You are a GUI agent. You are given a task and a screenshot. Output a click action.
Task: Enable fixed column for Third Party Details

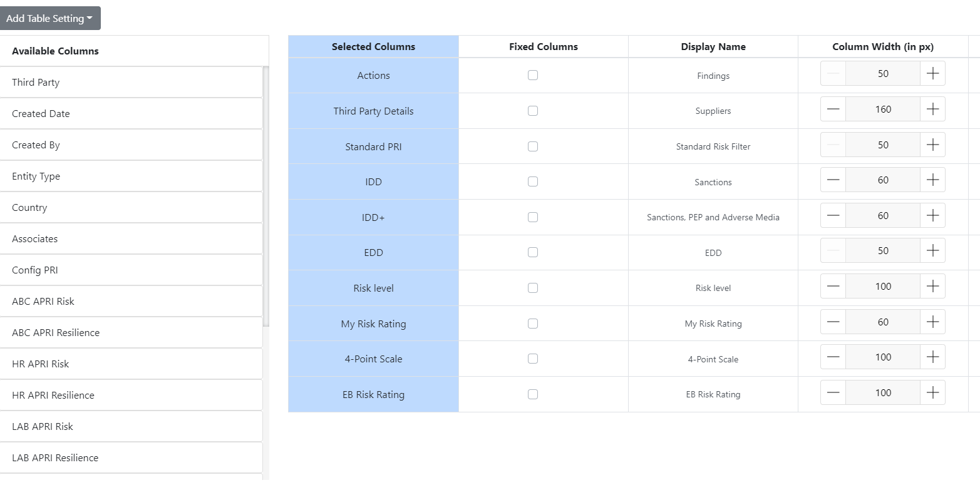[x=533, y=110]
